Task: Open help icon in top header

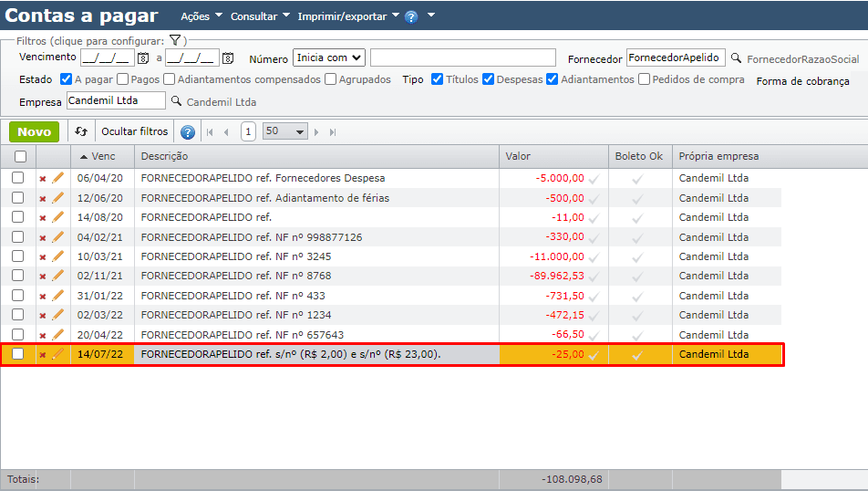Action: coord(411,16)
